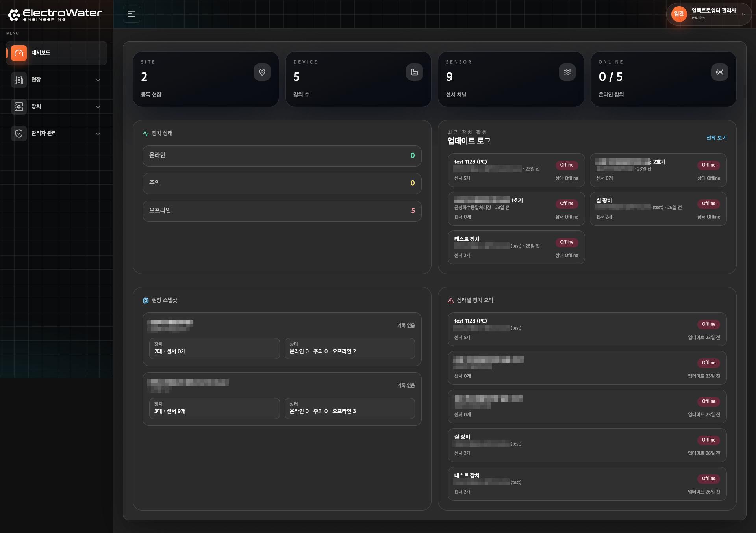
Task: Click the broadcast signal icon in ONLINE card
Action: (720, 72)
